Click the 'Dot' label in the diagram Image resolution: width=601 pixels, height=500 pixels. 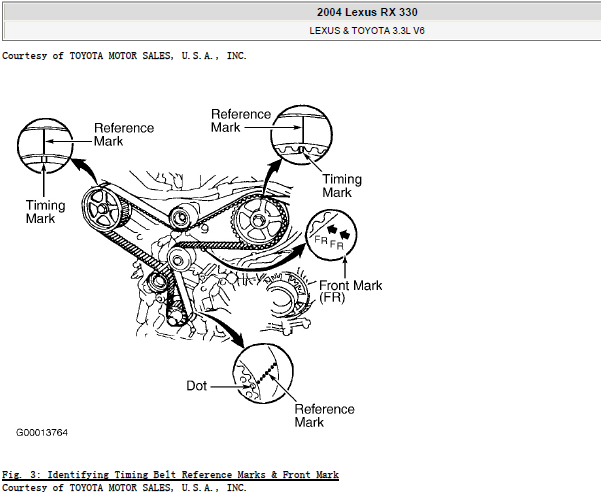(x=196, y=385)
